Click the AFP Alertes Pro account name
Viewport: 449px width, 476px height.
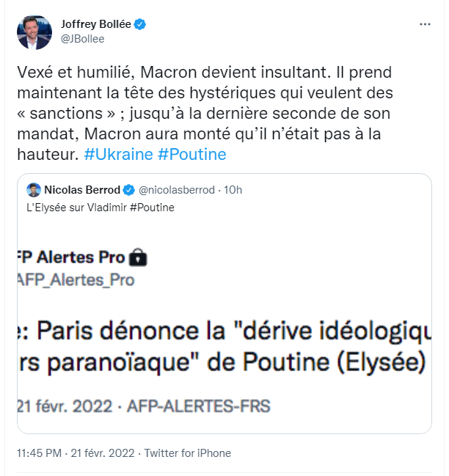pos(73,257)
